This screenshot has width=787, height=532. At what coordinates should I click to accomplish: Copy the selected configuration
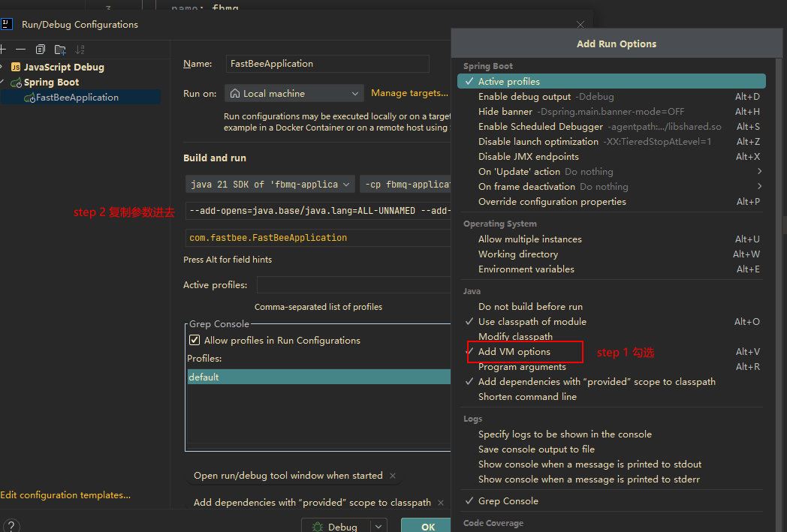(x=40, y=49)
